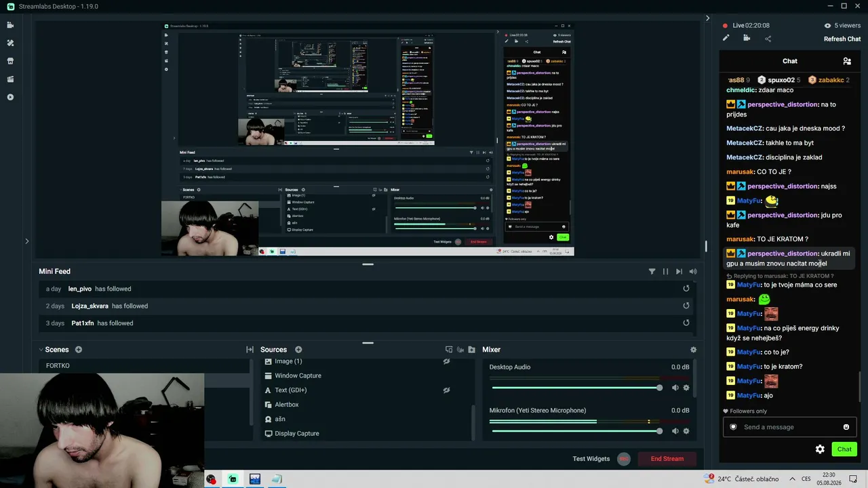Click username MetacekCZ asking about mood
This screenshot has width=868, height=488.
tap(745, 128)
